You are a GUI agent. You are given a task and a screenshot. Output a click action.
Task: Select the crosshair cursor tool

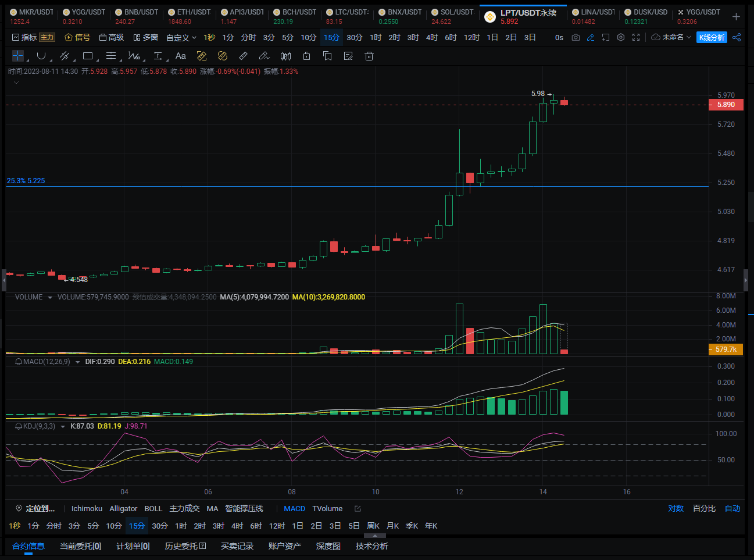point(18,56)
